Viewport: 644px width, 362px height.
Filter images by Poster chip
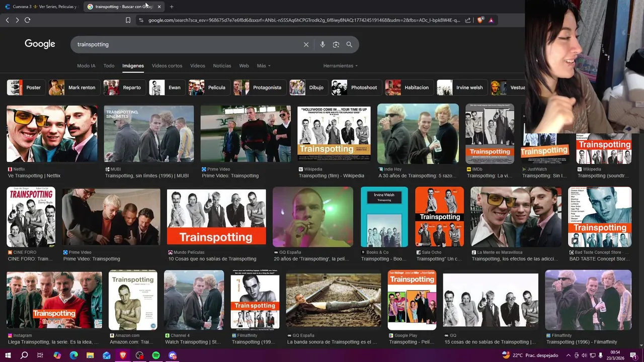point(25,87)
